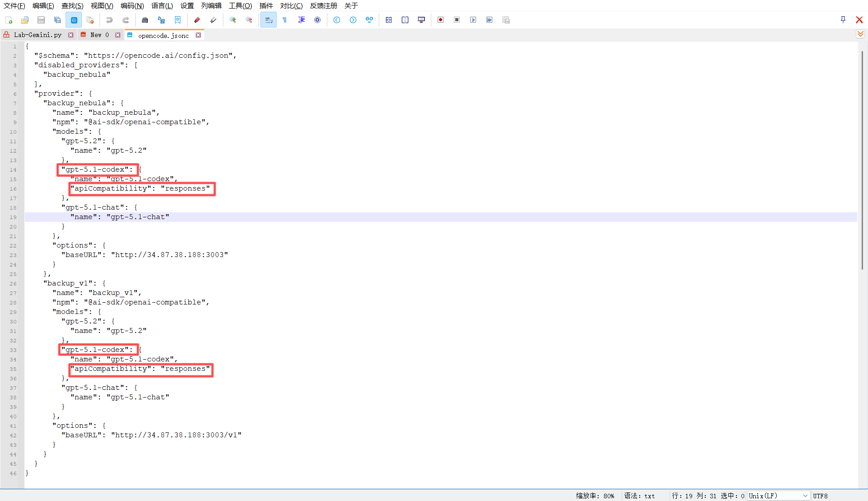The height and width of the screenshot is (501, 868).
Task: Stop macro recording
Action: coord(457,20)
